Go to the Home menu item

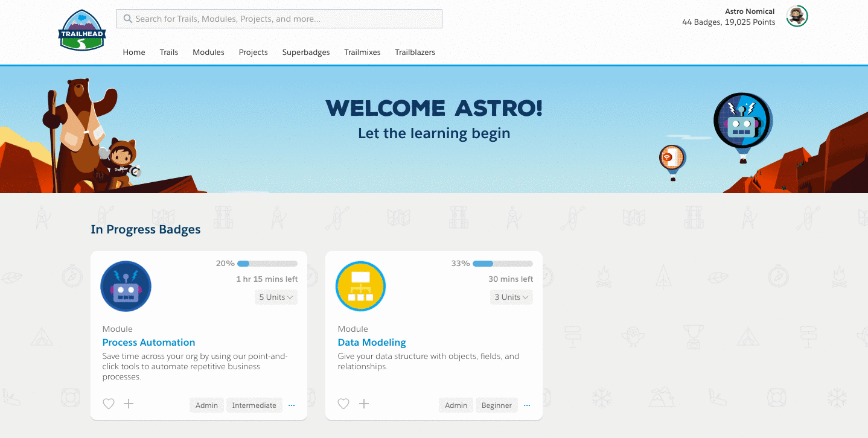(x=134, y=52)
